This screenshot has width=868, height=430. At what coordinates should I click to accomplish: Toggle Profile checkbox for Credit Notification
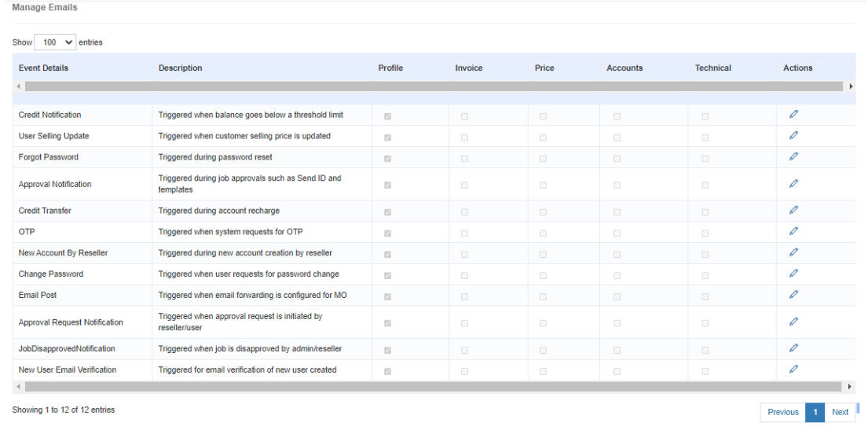387,116
